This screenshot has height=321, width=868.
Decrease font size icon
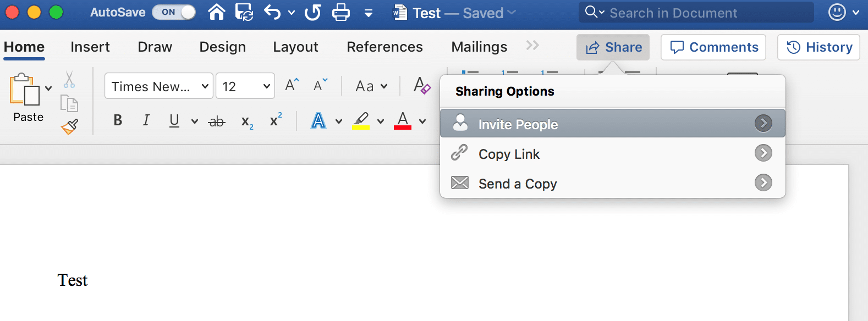[320, 85]
